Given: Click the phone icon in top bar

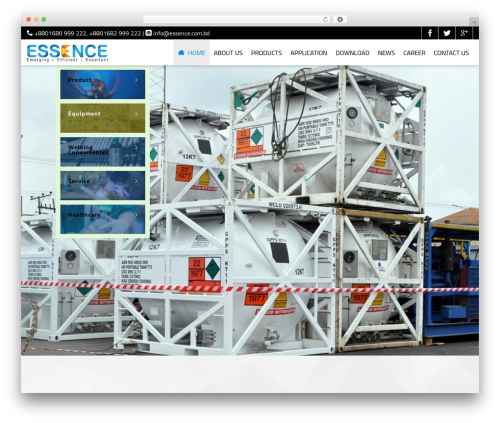Looking at the screenshot, I should (30, 33).
